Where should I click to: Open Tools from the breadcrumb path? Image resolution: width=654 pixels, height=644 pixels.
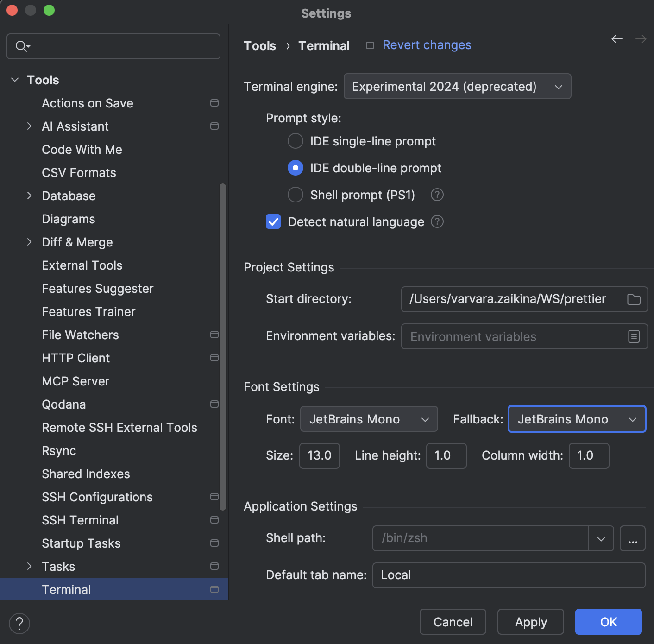[259, 45]
